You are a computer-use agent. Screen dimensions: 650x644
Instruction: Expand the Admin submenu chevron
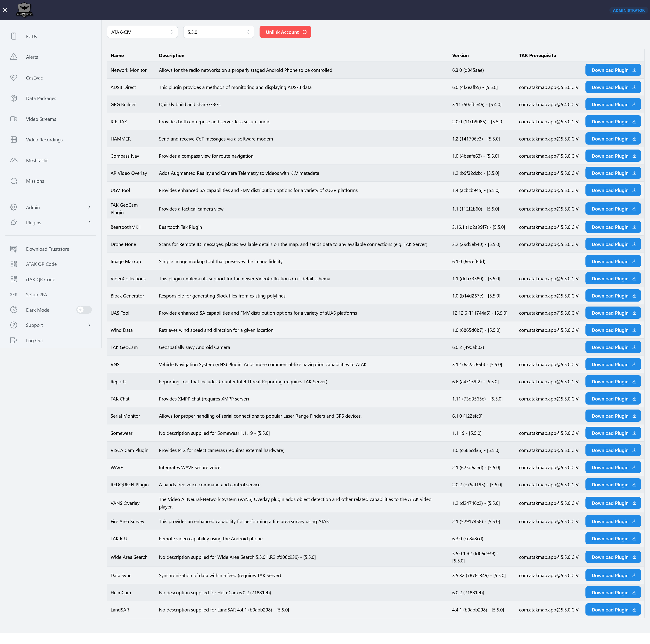pos(89,207)
